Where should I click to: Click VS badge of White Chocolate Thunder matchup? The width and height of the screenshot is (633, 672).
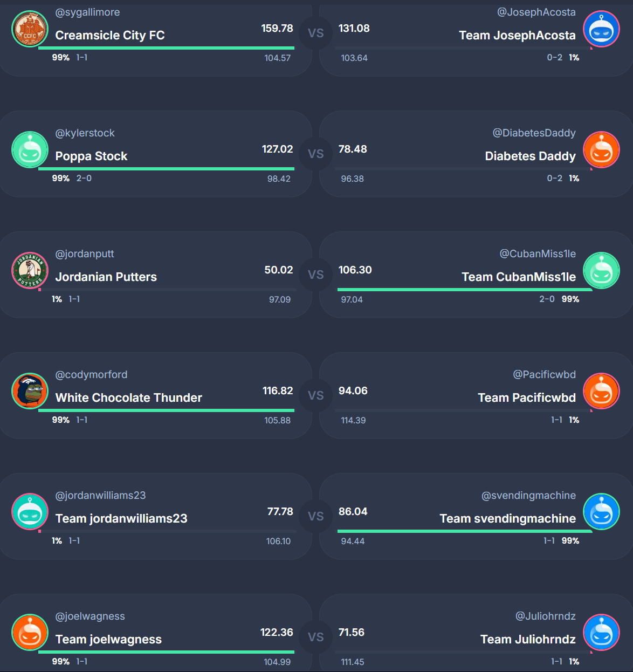point(316,395)
